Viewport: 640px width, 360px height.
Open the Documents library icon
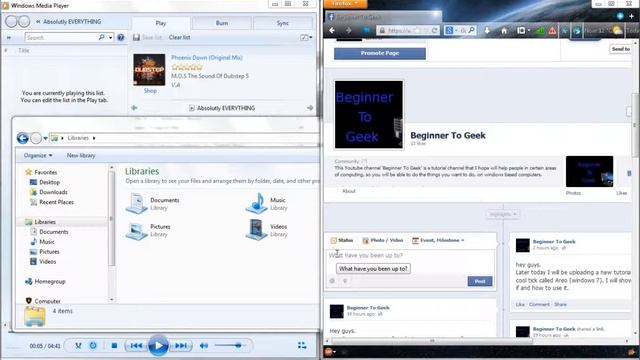136,204
